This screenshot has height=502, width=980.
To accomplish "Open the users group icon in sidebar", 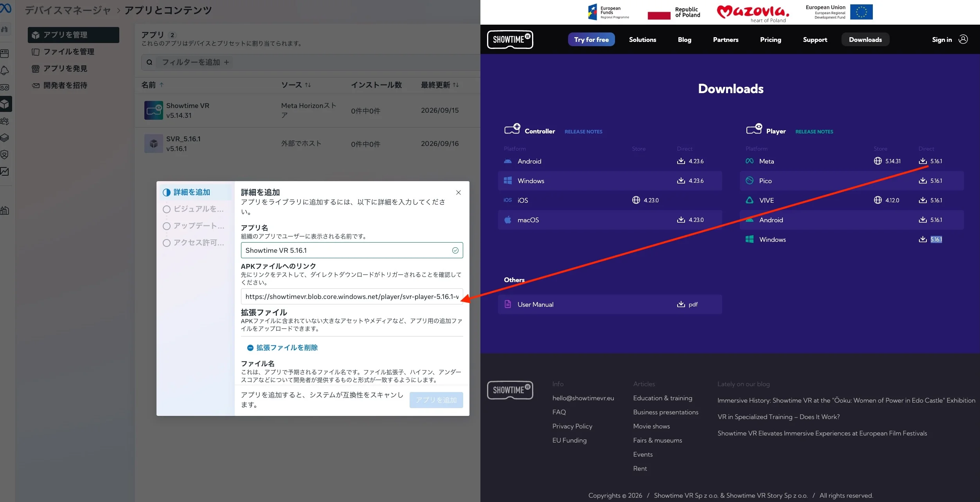I will [5, 121].
